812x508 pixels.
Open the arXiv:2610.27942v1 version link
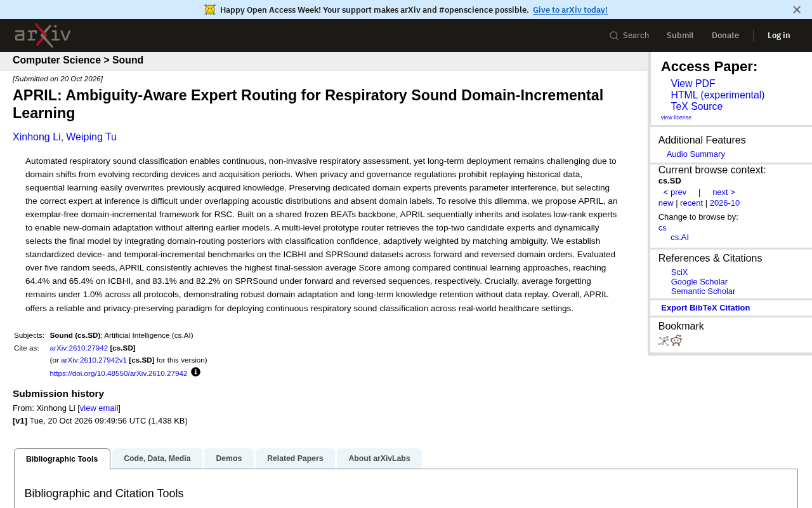coord(94,360)
